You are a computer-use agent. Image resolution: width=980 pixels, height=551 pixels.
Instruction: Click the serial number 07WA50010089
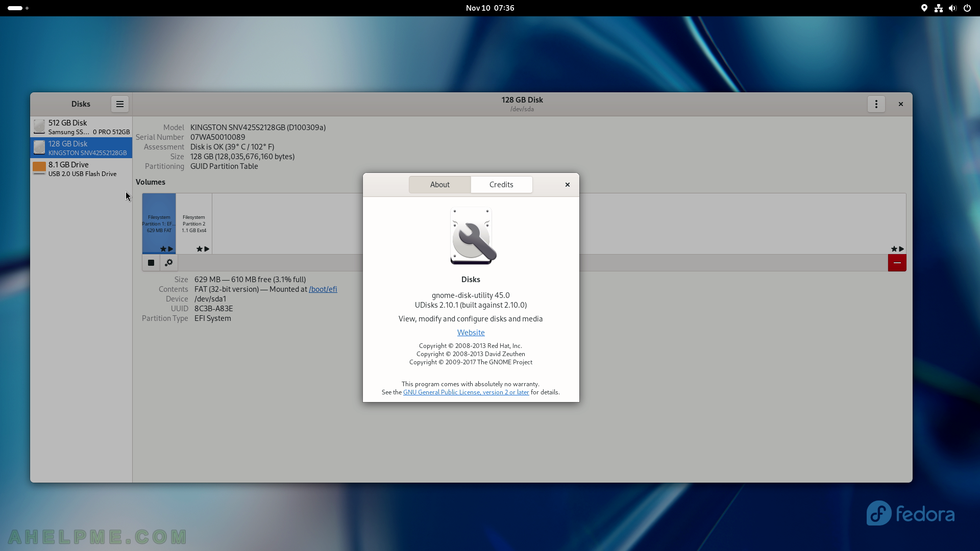click(217, 137)
